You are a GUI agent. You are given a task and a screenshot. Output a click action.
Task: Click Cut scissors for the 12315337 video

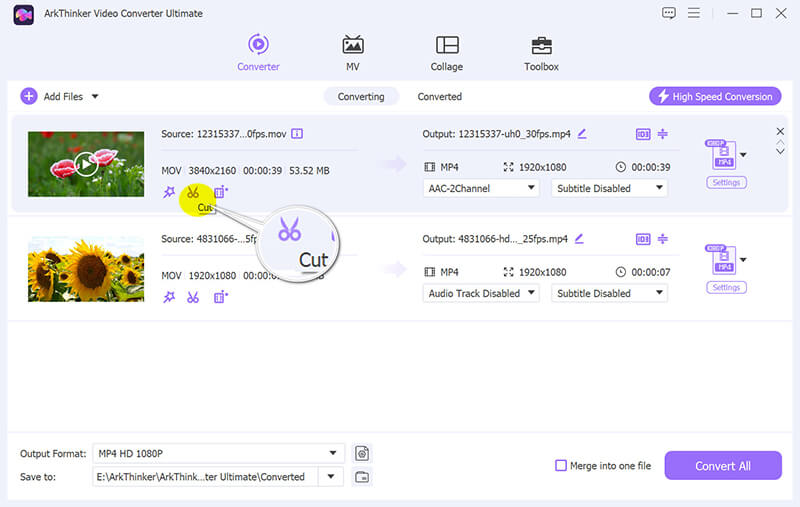point(193,192)
